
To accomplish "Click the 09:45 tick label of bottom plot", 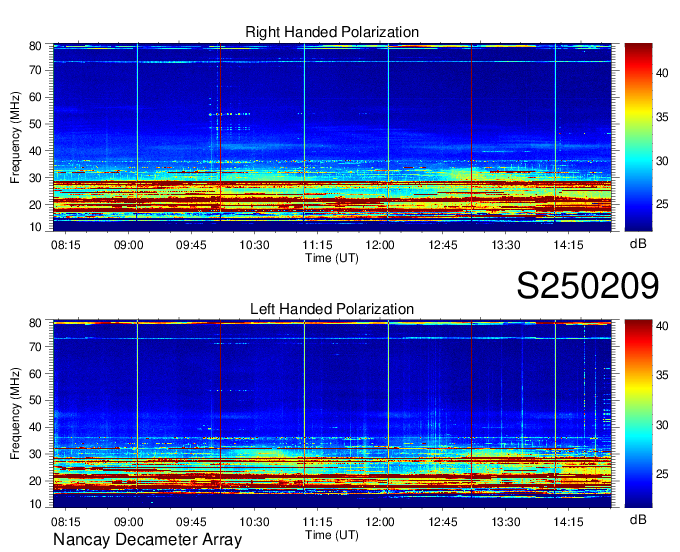I will [191, 522].
